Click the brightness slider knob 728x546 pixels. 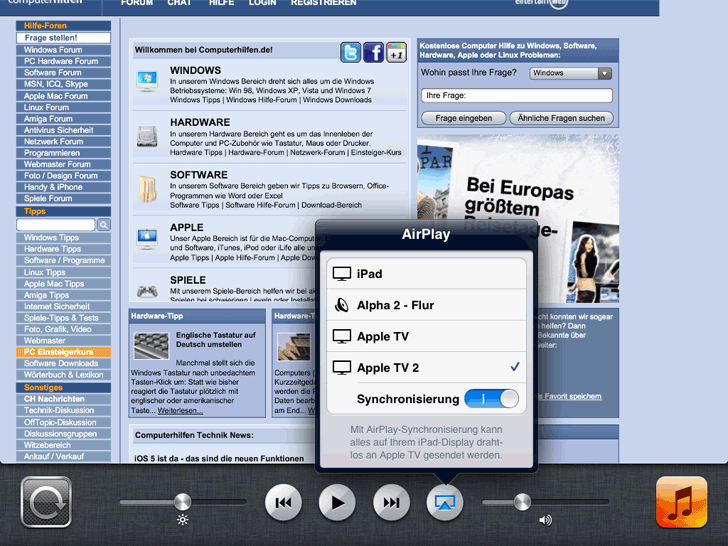tap(182, 501)
